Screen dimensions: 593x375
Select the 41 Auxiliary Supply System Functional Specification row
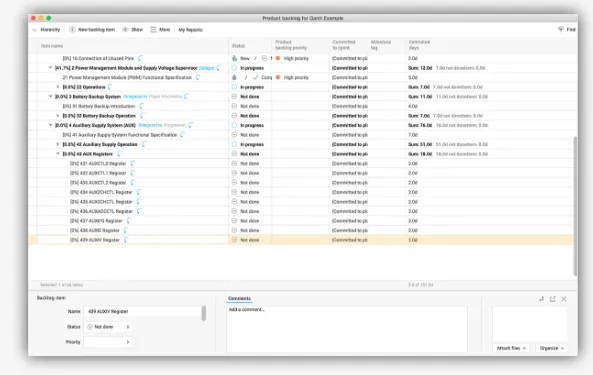[x=301, y=135]
